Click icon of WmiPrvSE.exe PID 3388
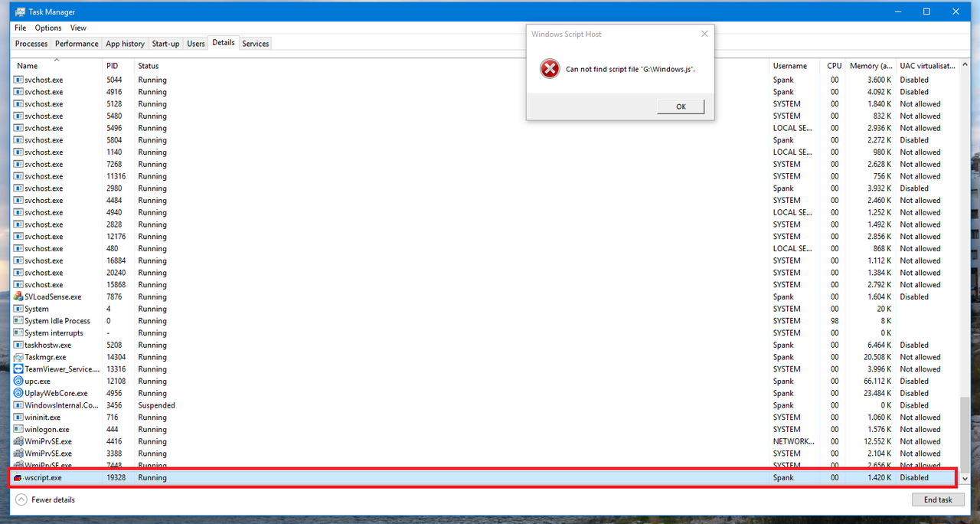Viewport: 980px width, 524px height. click(x=18, y=454)
